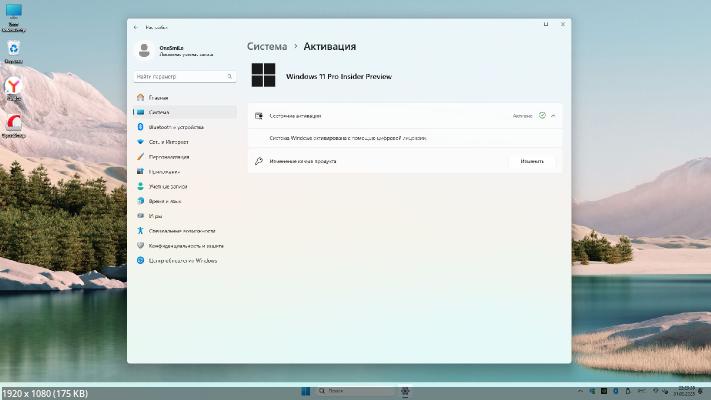711x400 pixels.
Task: Open the Windows Start button
Action: (306, 391)
